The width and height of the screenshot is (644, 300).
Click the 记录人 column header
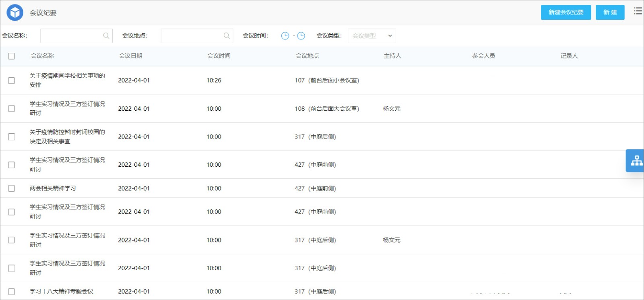tap(569, 56)
